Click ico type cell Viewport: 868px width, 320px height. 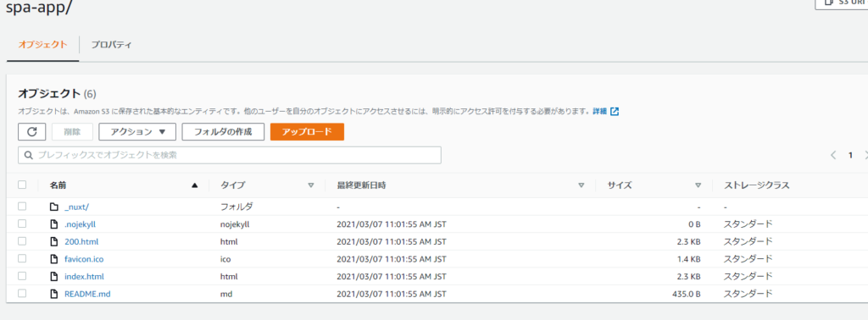(x=225, y=259)
